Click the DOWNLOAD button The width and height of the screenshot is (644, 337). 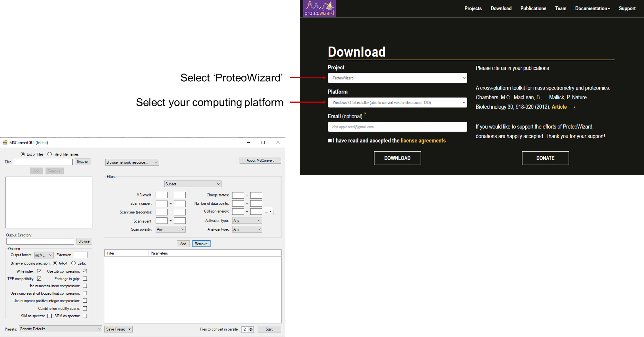397,158
